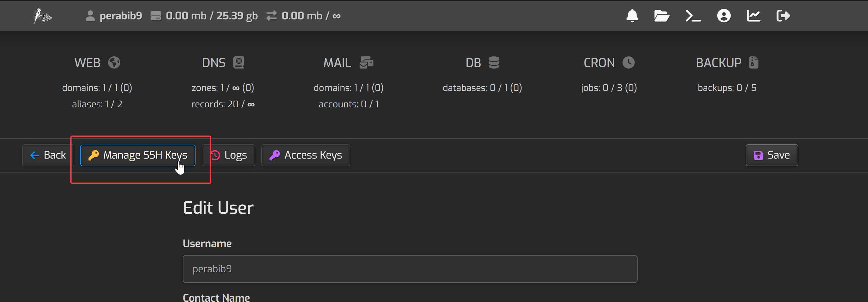Screen dimensions: 868x302
Task: Click the log out icon
Action: (783, 16)
